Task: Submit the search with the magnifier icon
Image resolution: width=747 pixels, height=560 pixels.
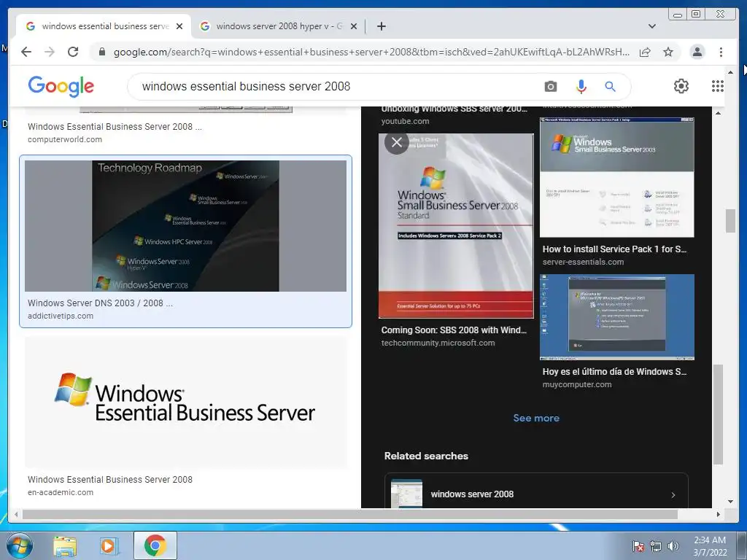Action: pyautogui.click(x=611, y=86)
